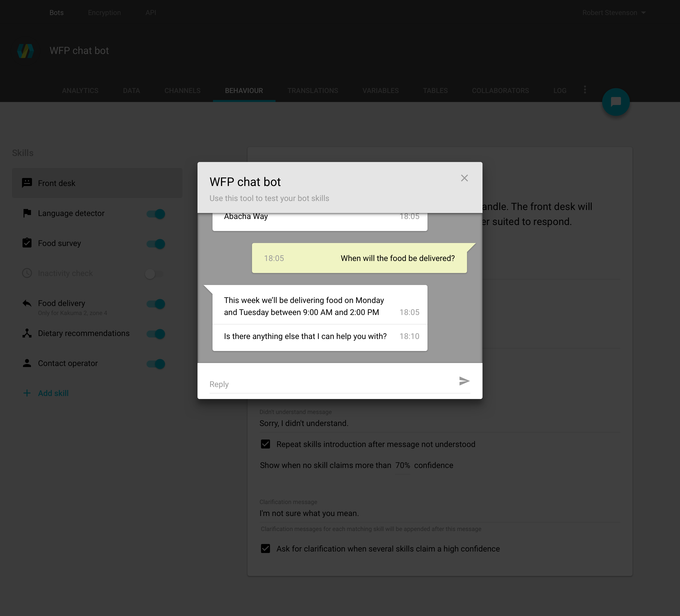
Task: Open Encryption in the top navigation
Action: pos(104,12)
